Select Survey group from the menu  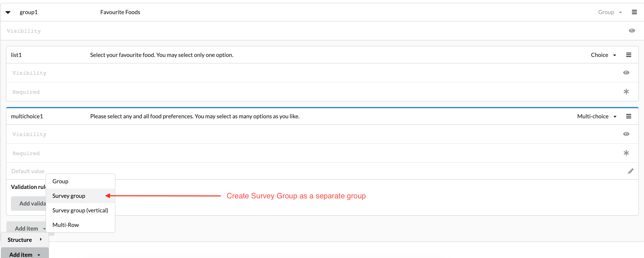(x=69, y=196)
